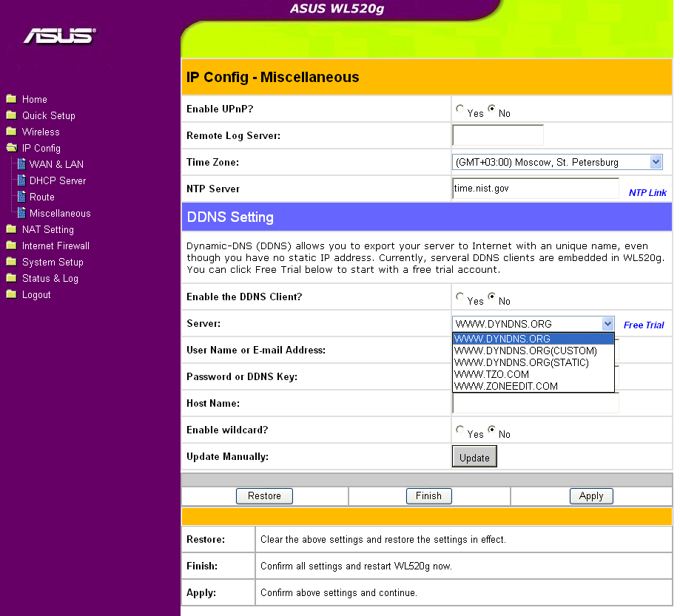Select No for Enable the DDNS Client
Viewport: 680px width, 616px height.
point(491,296)
